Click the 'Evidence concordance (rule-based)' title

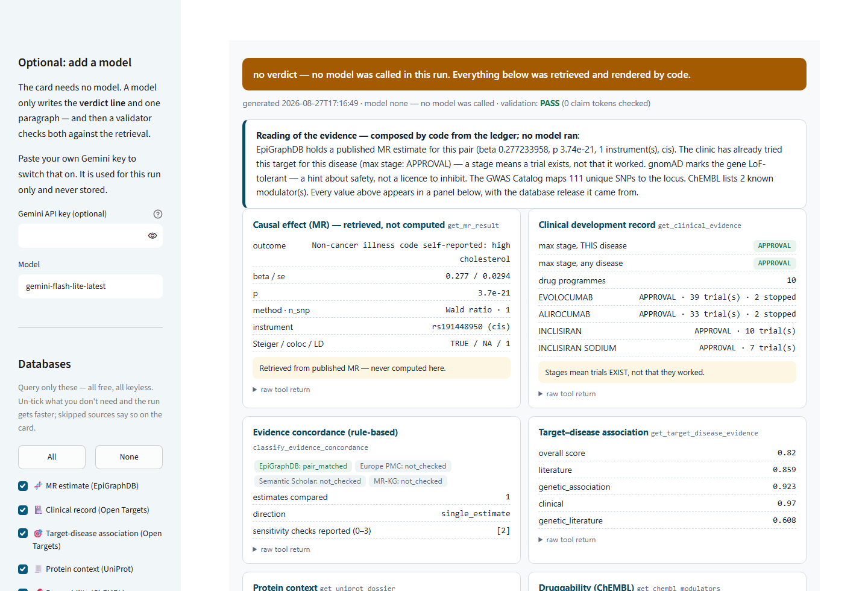[x=325, y=432]
